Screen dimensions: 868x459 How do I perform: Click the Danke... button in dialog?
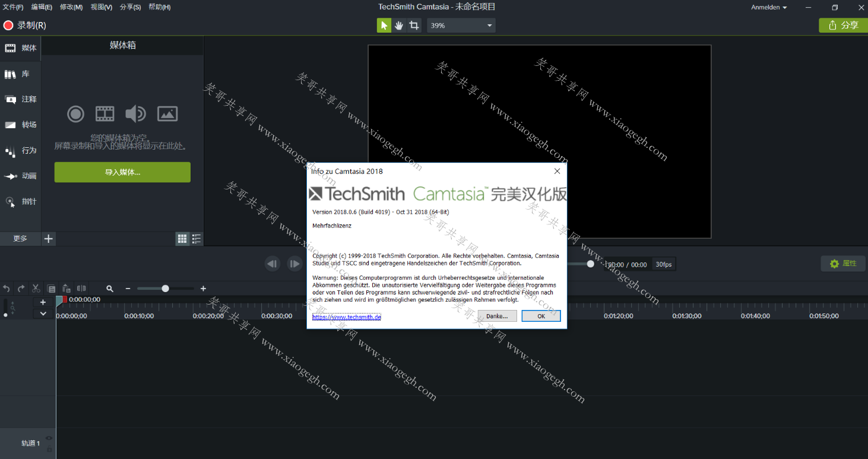tap(497, 316)
